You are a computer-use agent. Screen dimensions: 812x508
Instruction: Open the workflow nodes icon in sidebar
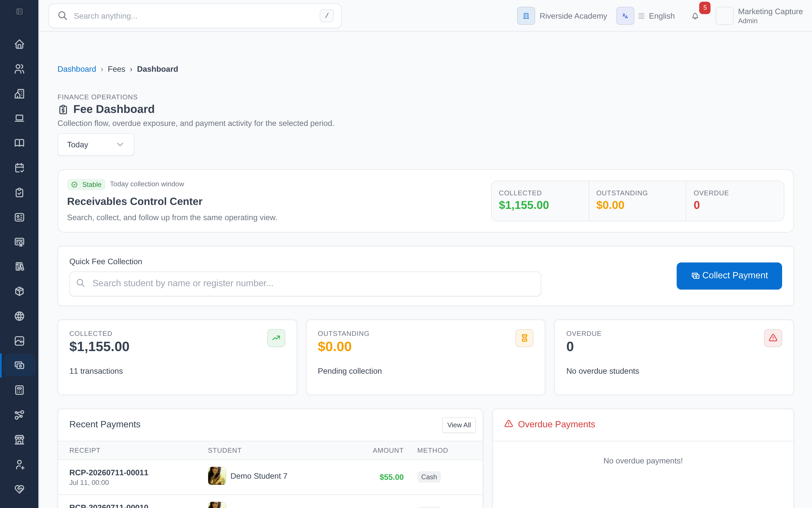pos(19,415)
